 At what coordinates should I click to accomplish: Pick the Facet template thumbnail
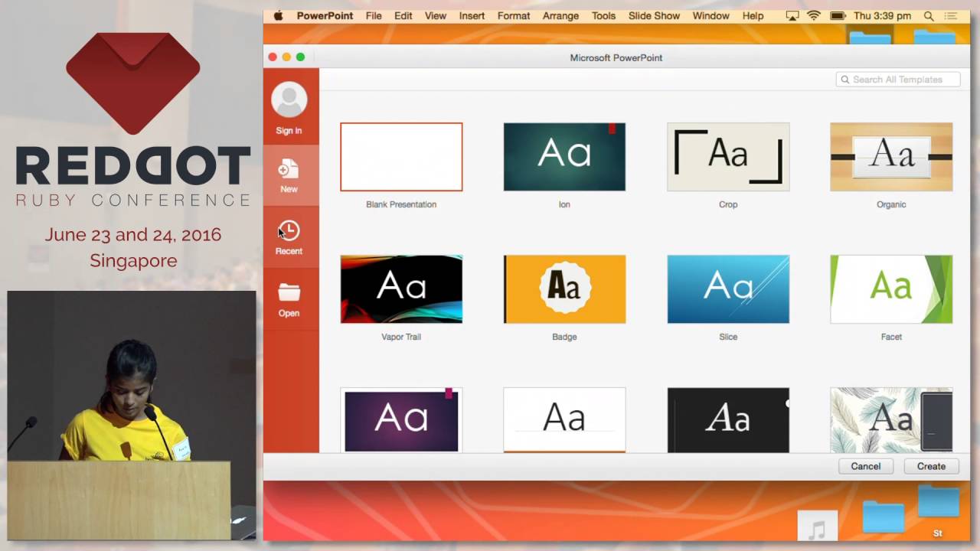(891, 289)
